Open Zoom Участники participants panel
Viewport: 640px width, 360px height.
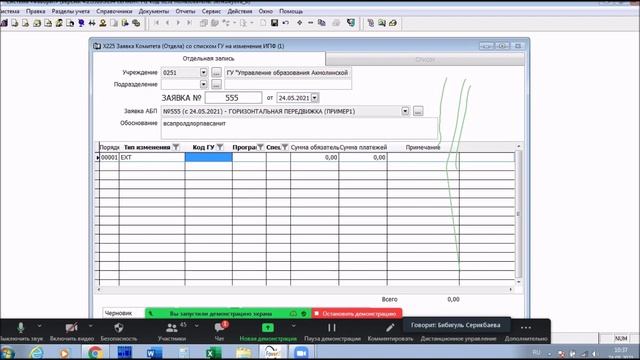tap(172, 328)
